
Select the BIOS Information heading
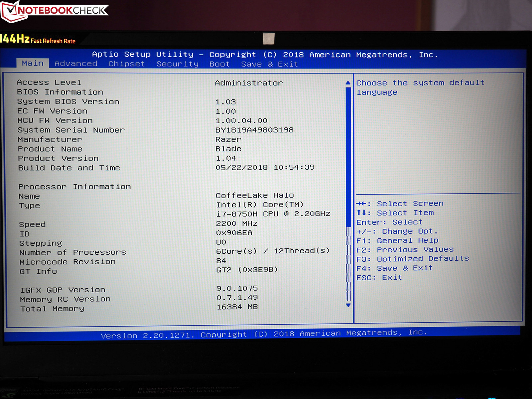pyautogui.click(x=60, y=92)
